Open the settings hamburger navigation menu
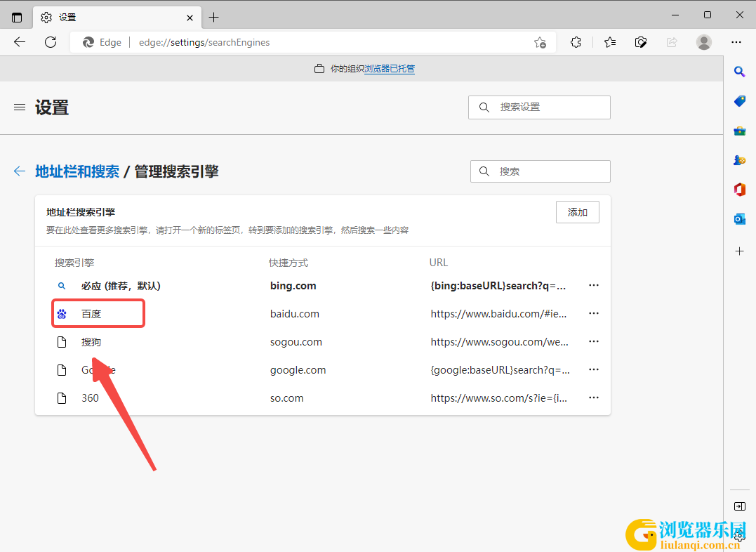 coord(20,107)
